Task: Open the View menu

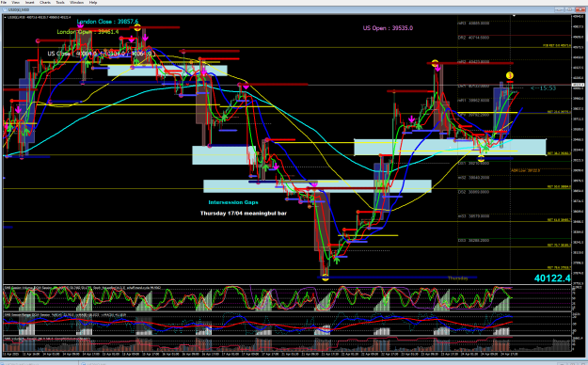Action: [x=15, y=2]
